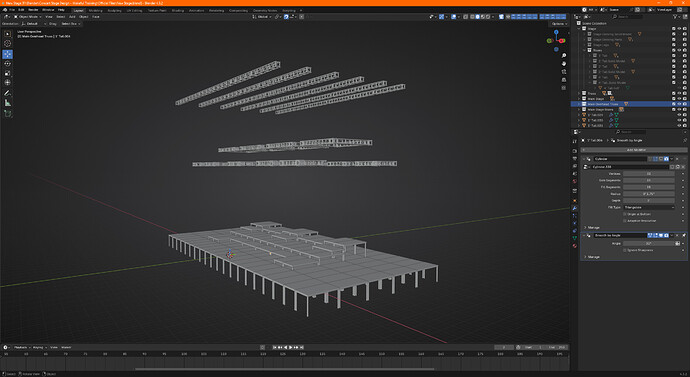The width and height of the screenshot is (690, 377).
Task: Click the Radius value field
Action: (649, 194)
